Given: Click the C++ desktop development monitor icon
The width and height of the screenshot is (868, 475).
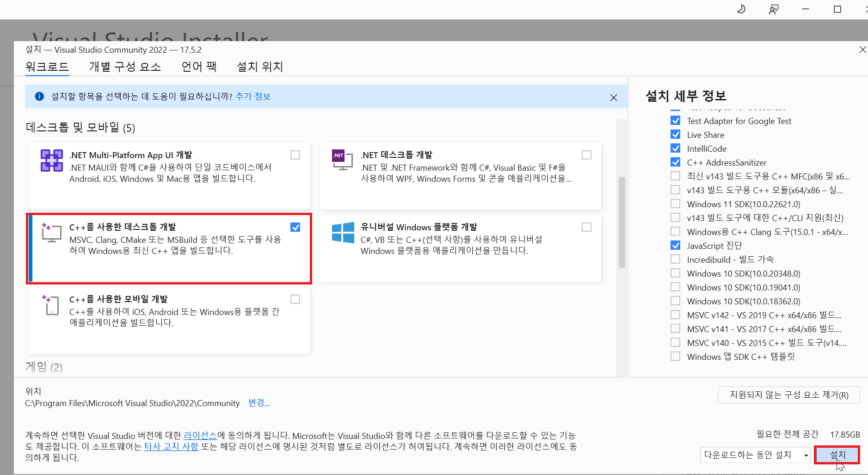Looking at the screenshot, I should pos(51,232).
